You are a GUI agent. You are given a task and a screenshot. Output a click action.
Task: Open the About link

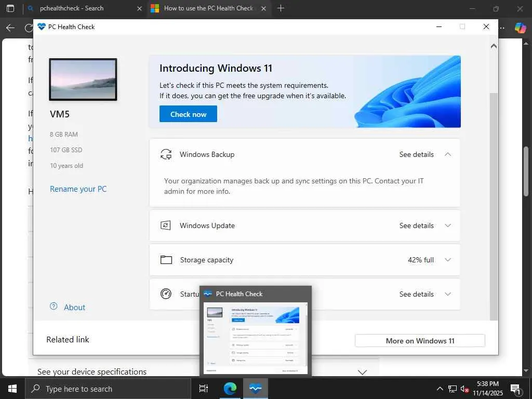[75, 308]
